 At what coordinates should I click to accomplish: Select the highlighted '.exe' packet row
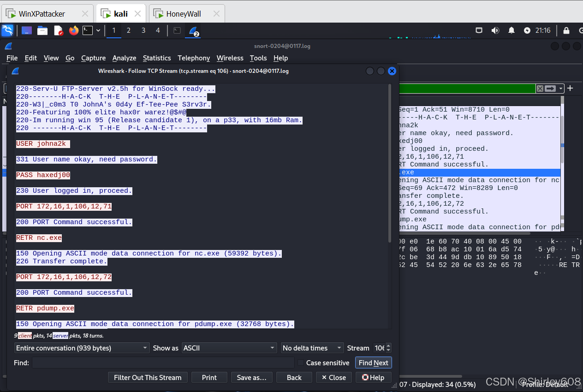click(480, 172)
